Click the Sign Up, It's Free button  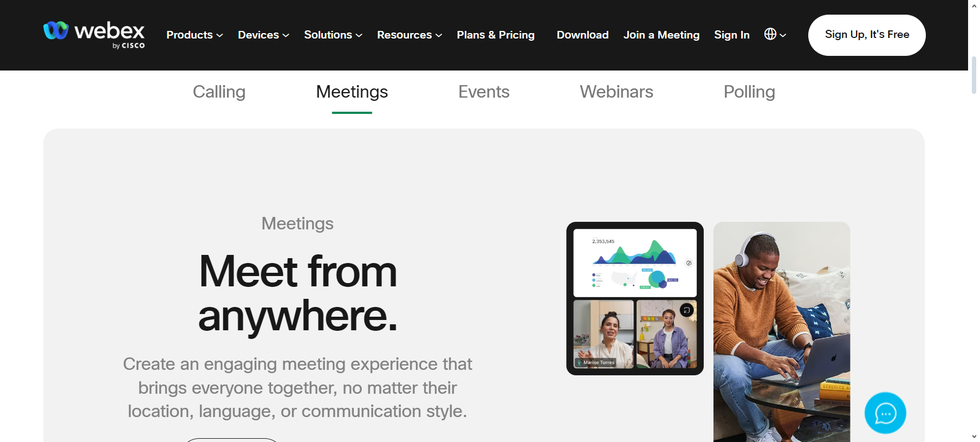point(867,35)
